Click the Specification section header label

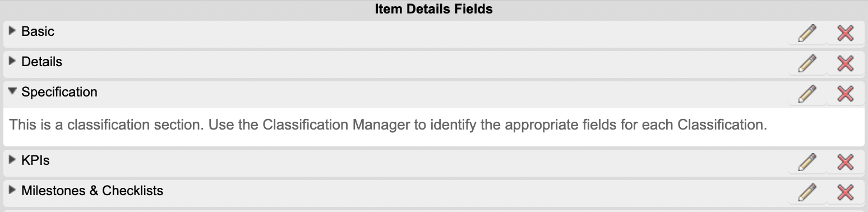click(x=59, y=92)
